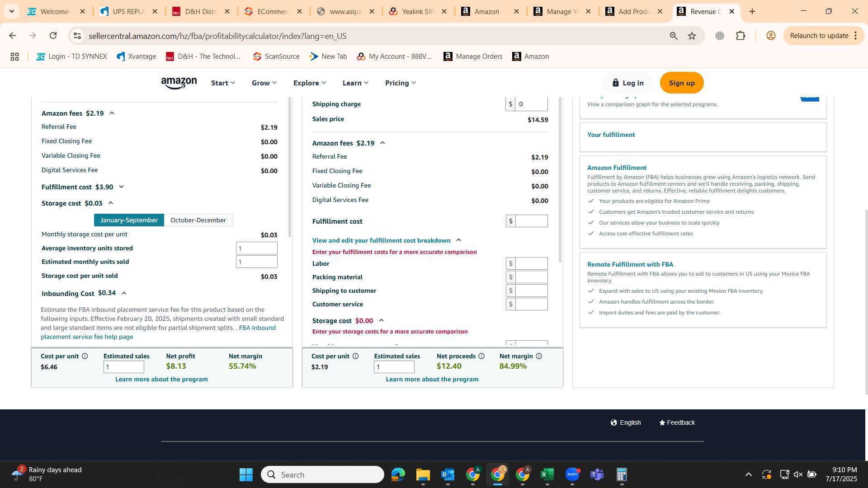The height and width of the screenshot is (488, 868).
Task: Show info for right Cost per unit
Action: 355,356
